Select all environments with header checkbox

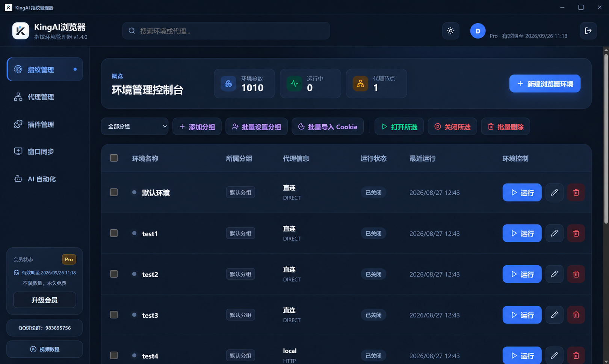point(114,158)
